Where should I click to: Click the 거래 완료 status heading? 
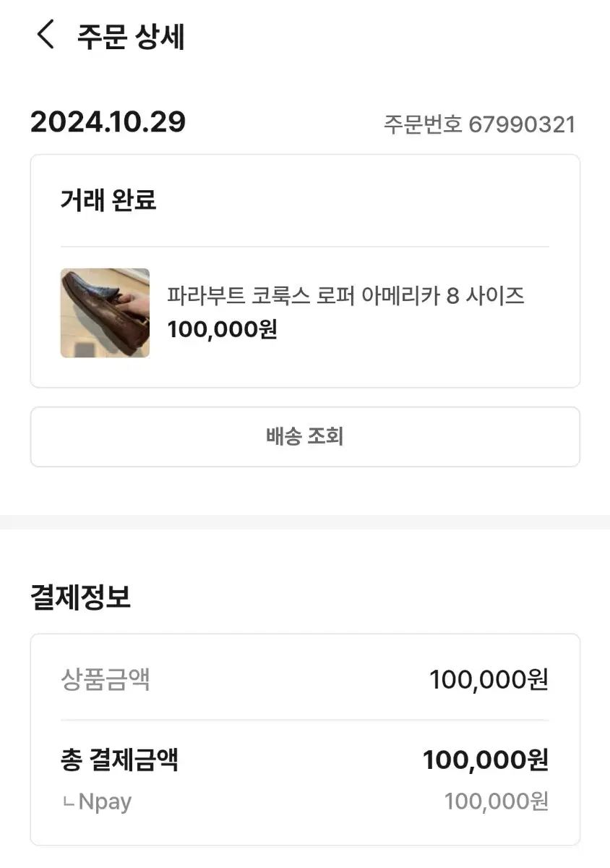pos(108,200)
